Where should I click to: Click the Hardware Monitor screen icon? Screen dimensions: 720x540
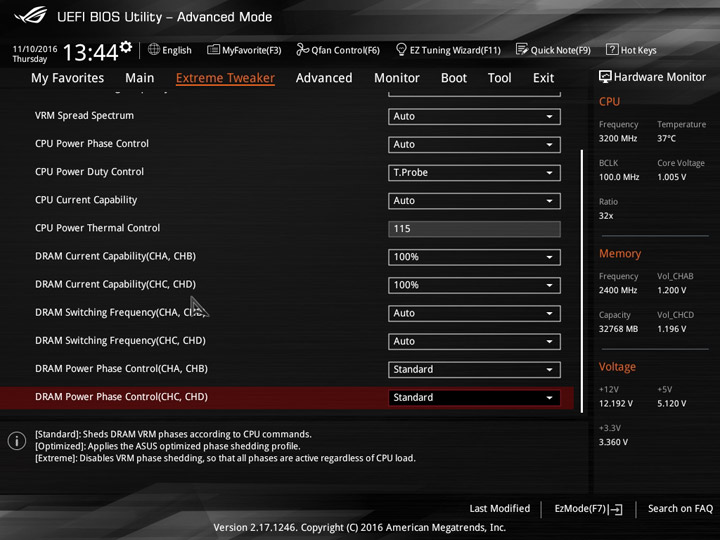pos(605,77)
